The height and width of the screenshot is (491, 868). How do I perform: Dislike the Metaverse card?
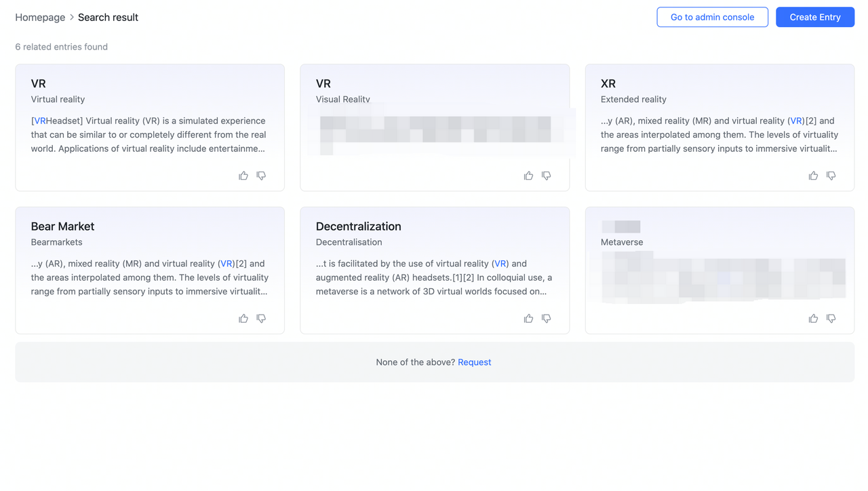click(x=831, y=318)
